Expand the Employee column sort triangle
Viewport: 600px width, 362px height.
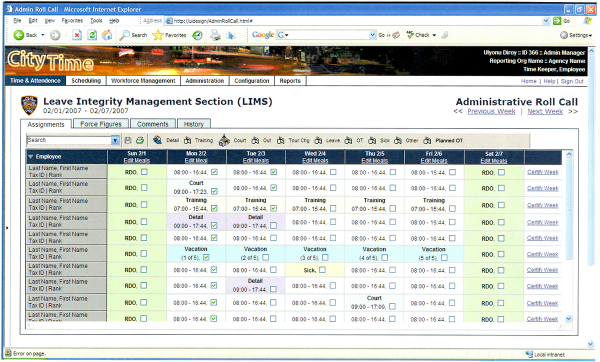point(31,157)
